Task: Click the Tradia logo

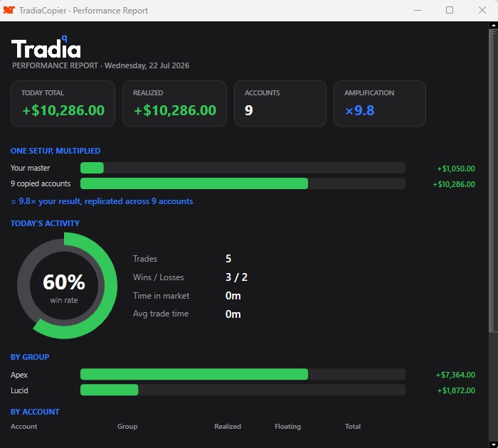Action: pyautogui.click(x=46, y=48)
